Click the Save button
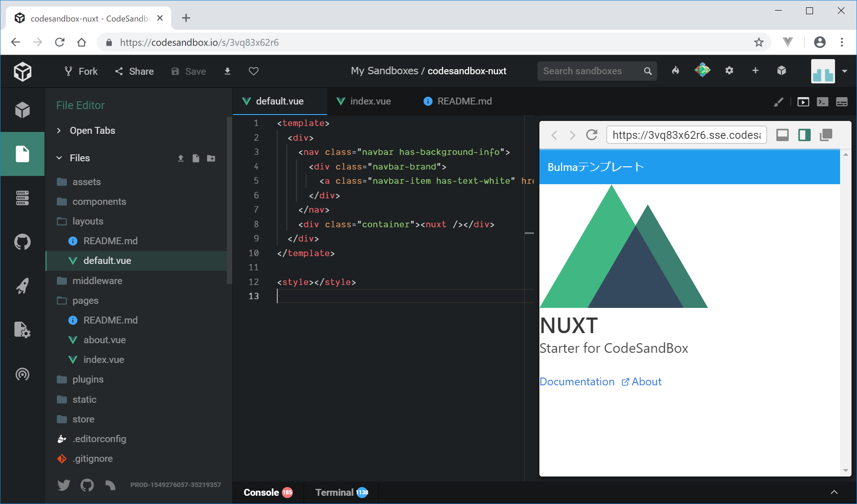 pos(189,71)
